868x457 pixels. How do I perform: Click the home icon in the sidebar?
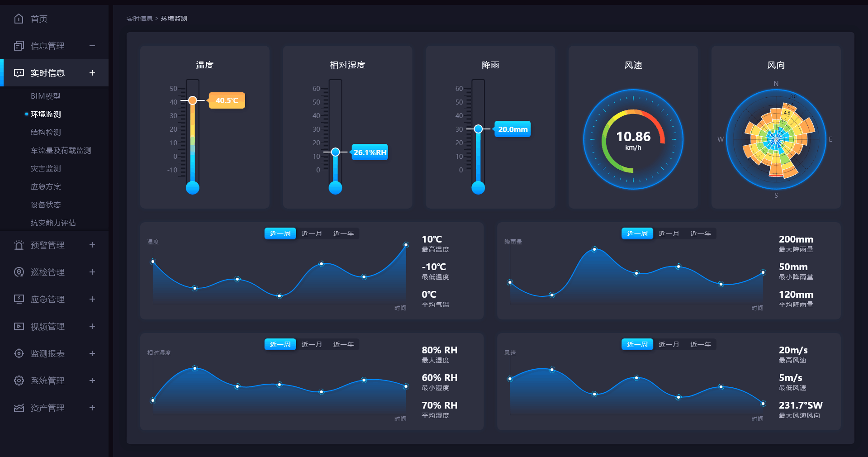coord(19,19)
